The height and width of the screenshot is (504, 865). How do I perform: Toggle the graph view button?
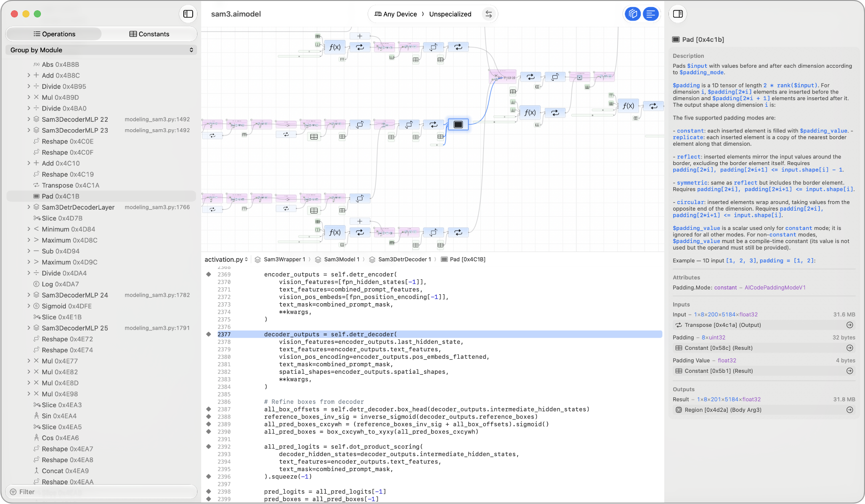pos(633,14)
